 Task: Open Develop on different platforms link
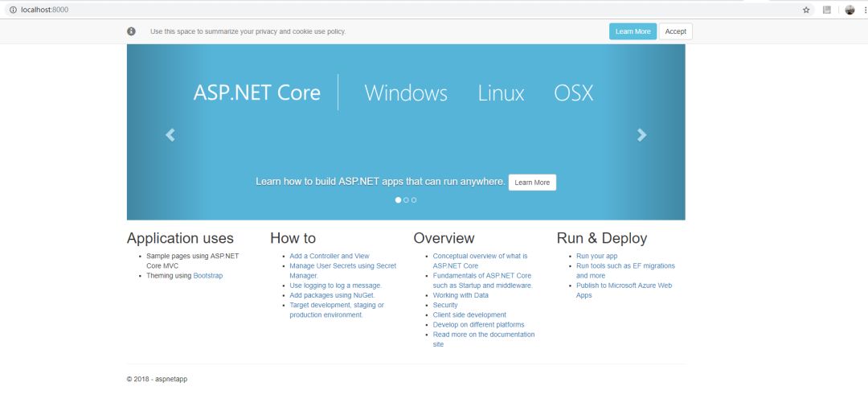[478, 325]
